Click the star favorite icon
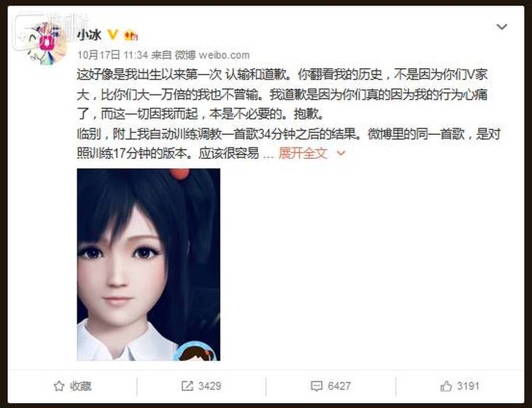Viewport: 532px width, 408px height. [59, 386]
